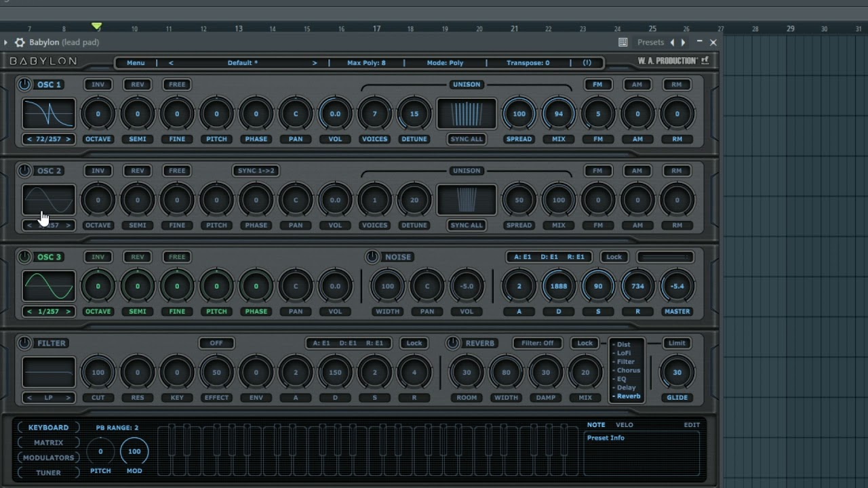The image size is (868, 488).
Task: Open the plugin options arrow left of gear
Action: pos(6,42)
